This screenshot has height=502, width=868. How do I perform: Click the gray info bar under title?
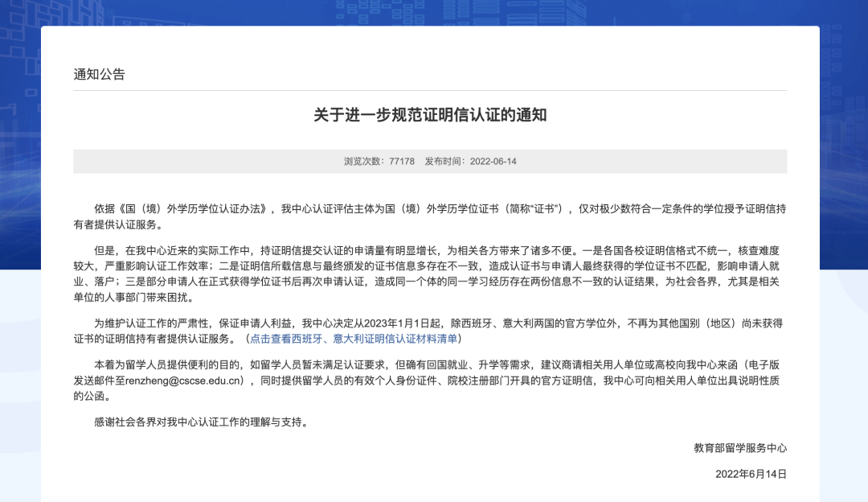[643, 161]
